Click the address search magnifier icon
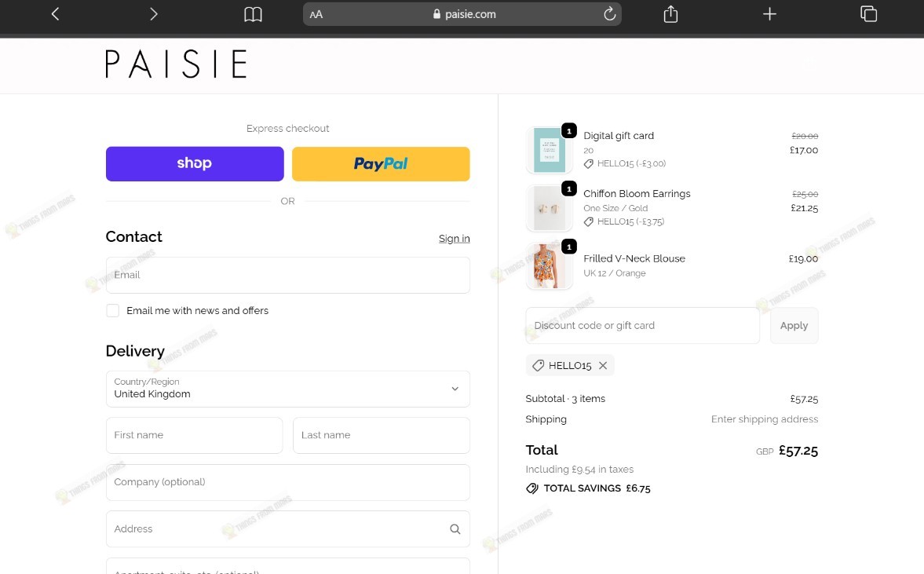This screenshot has width=924, height=574. [x=455, y=528]
